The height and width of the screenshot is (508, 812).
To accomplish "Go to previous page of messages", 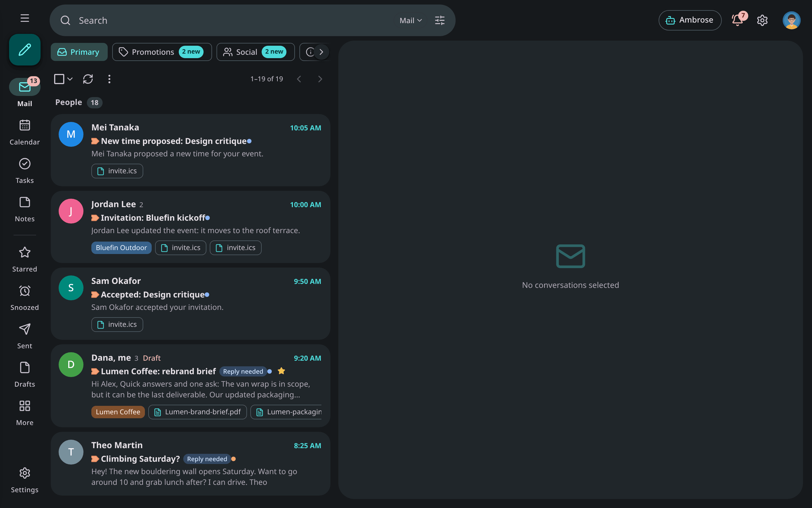I will 299,79.
